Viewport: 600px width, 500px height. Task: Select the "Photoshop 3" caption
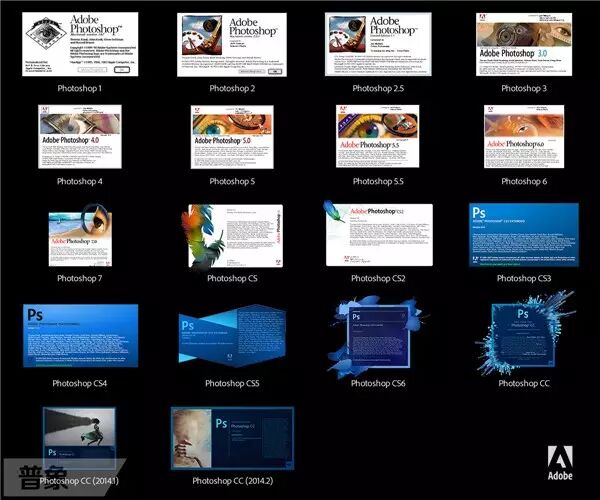[x=524, y=88]
